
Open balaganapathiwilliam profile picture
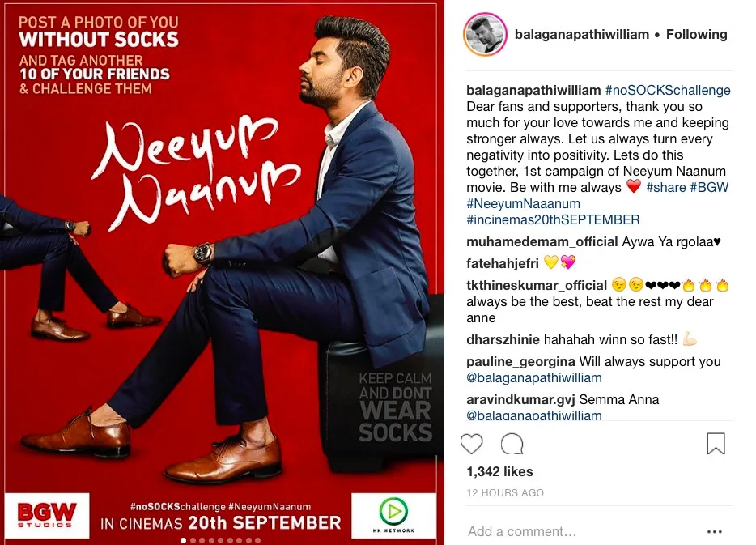click(x=485, y=35)
